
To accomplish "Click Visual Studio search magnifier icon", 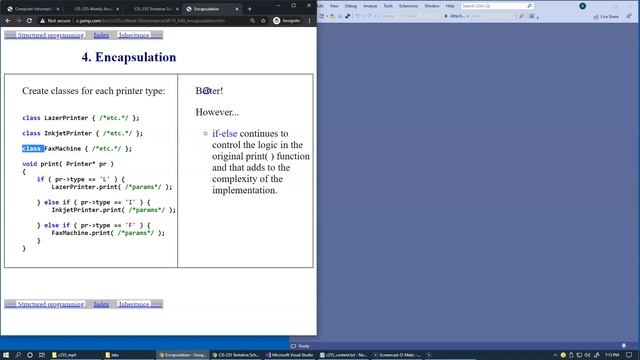I will click(529, 6).
